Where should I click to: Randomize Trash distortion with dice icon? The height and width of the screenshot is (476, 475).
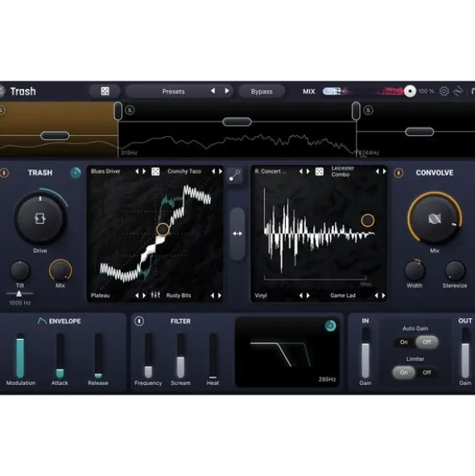point(155,172)
